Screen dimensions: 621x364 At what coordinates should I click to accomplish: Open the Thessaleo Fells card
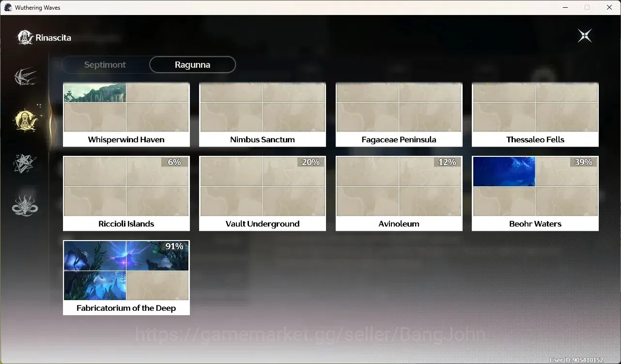[535, 115]
